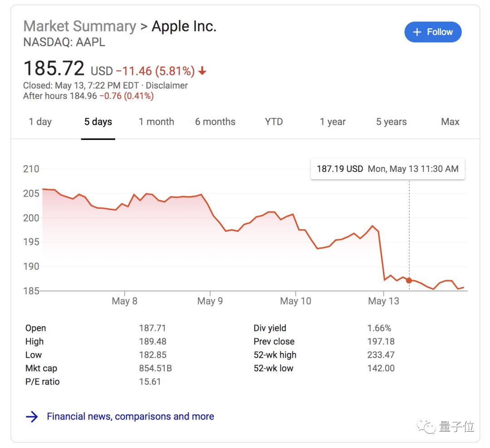Select the Max range tab
490x448 pixels.
point(450,122)
